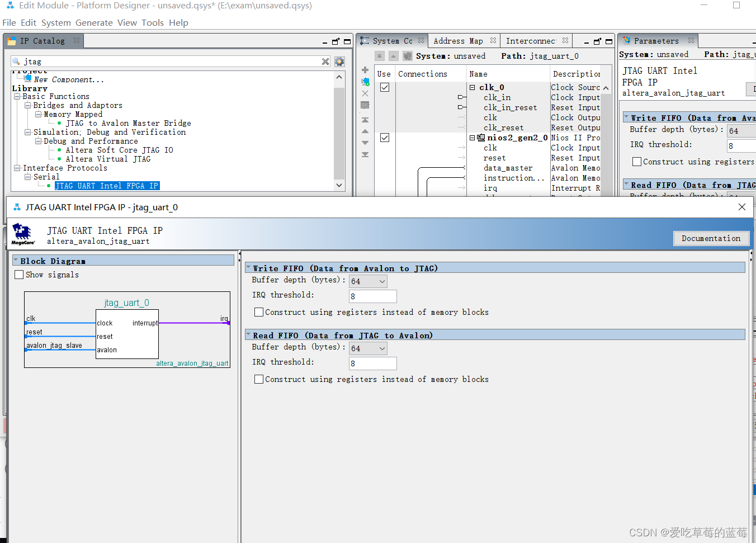The height and width of the screenshot is (543, 756).
Task: Collapse the Block Diagram section
Action: click(x=16, y=261)
